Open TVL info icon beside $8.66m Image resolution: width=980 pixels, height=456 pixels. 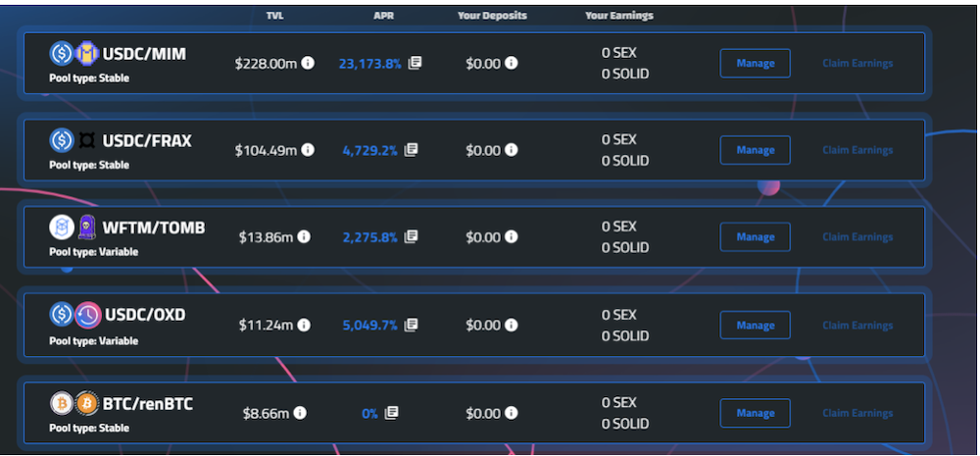pyautogui.click(x=299, y=413)
